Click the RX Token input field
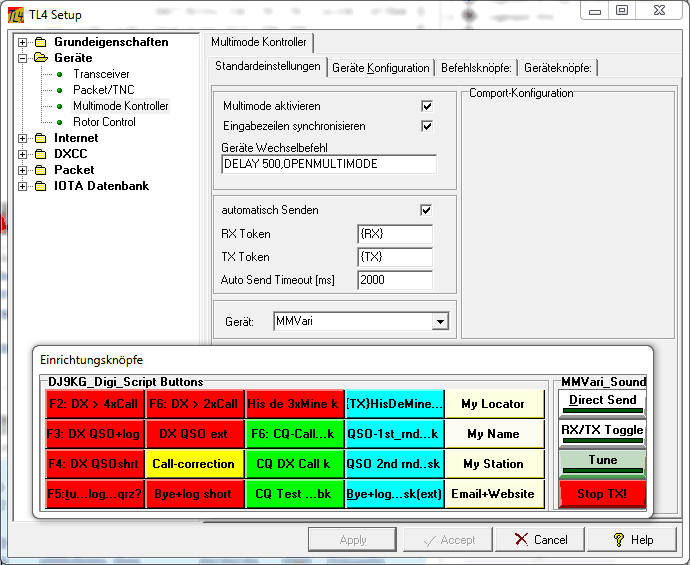The height and width of the screenshot is (565, 690). point(395,234)
